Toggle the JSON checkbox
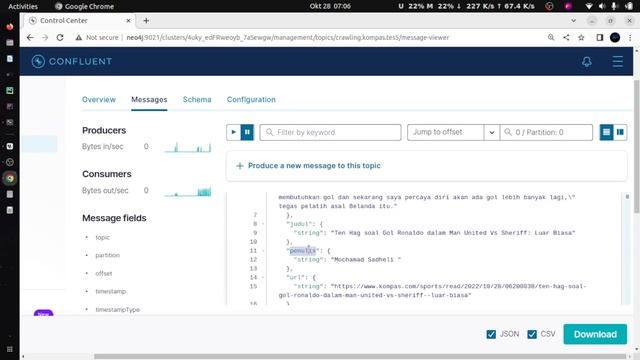This screenshot has height=360, width=640. point(491,334)
